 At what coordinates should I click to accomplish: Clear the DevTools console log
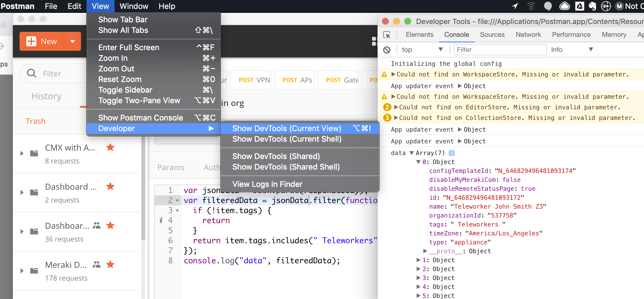387,49
